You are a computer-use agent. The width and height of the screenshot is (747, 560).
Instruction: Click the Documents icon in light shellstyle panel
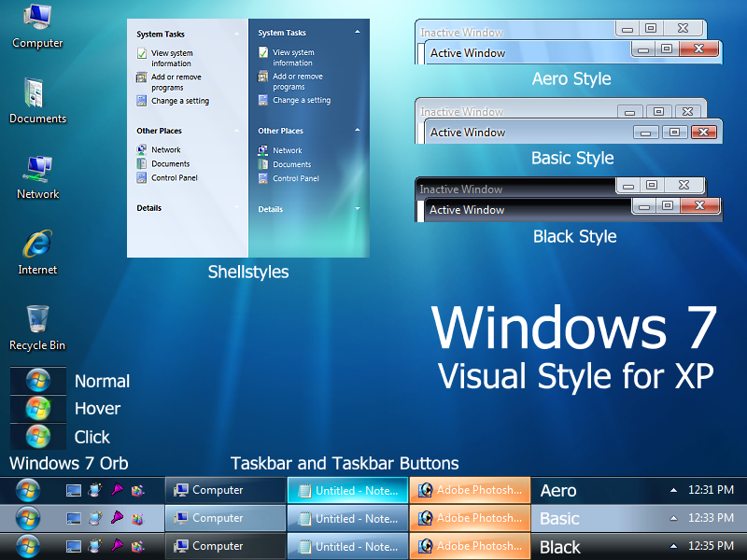pos(142,164)
